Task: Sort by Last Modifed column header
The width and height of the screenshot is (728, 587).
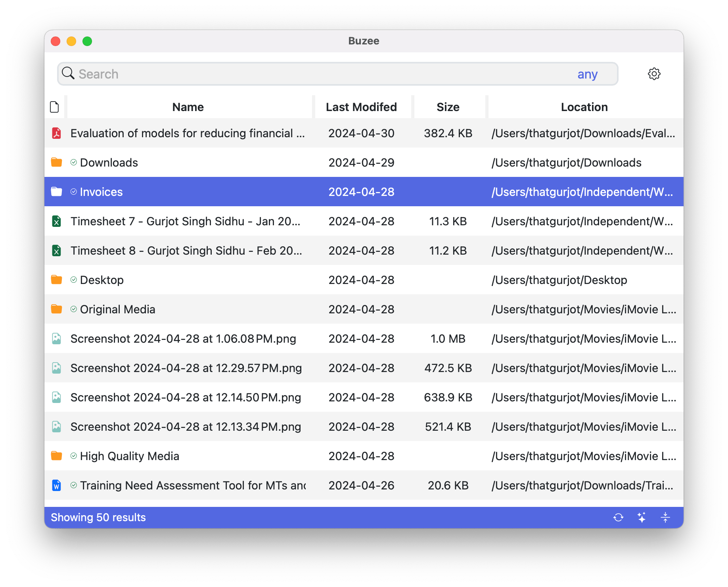Action: click(x=361, y=107)
